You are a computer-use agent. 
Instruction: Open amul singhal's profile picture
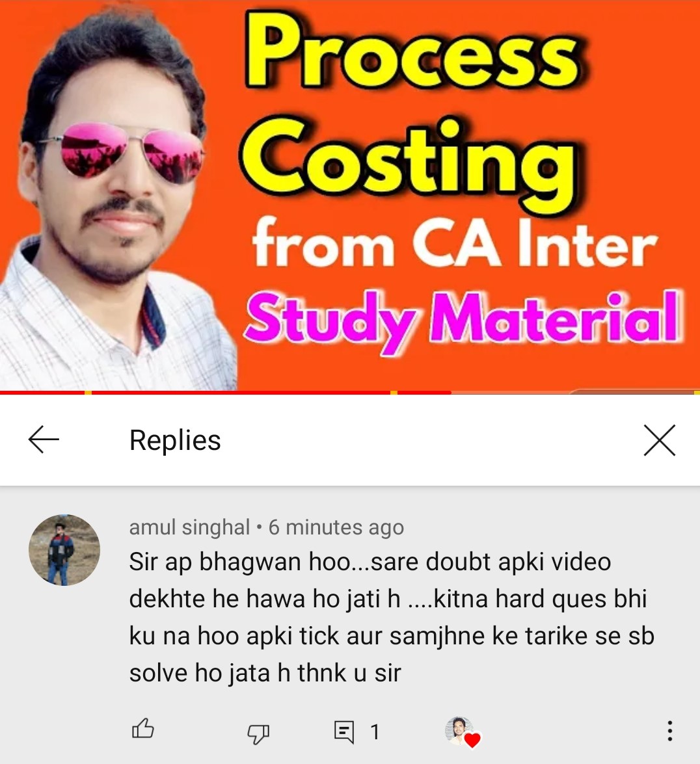point(64,550)
